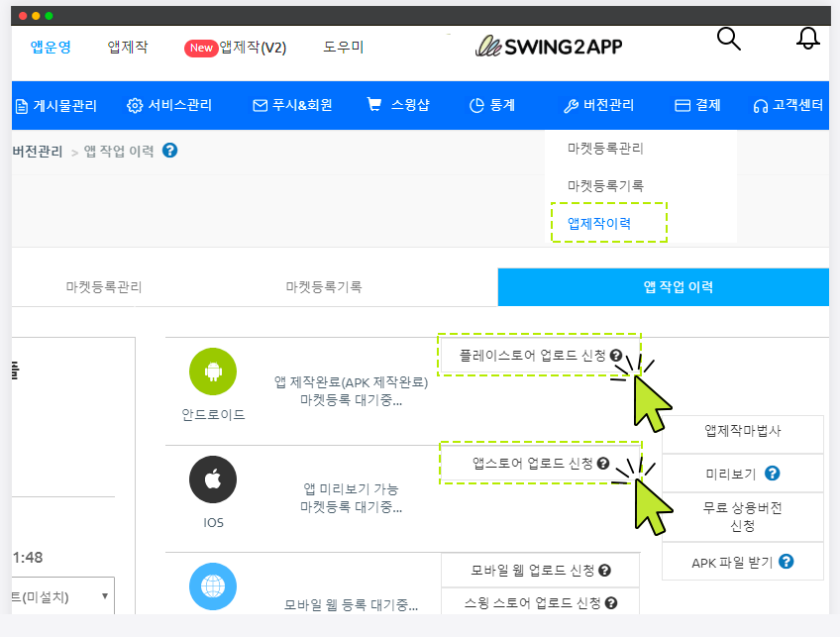Image resolution: width=840 pixels, height=637 pixels.
Task: Click the green Android robot icon
Action: pyautogui.click(x=213, y=372)
